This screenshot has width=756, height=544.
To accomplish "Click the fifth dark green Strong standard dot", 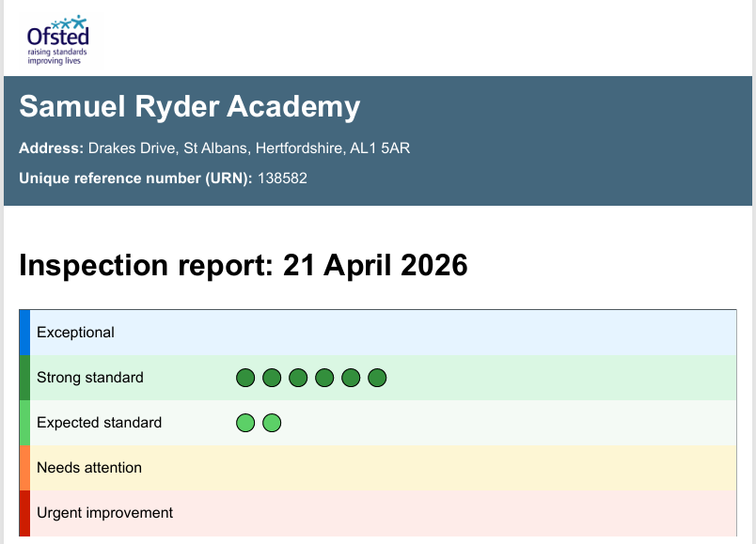I will point(351,378).
